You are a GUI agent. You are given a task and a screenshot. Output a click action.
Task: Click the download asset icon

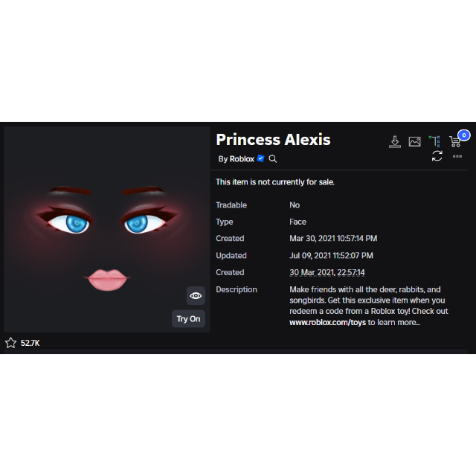coord(395,142)
